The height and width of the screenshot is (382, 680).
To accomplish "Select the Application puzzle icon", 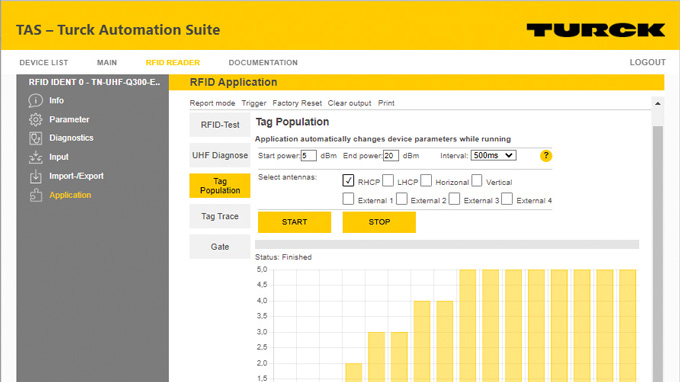I will (36, 195).
